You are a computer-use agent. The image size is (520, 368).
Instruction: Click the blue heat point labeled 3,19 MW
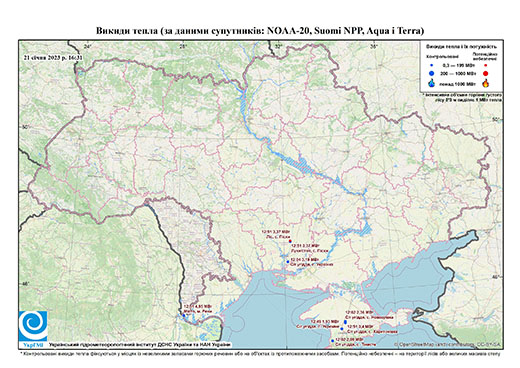288,262
